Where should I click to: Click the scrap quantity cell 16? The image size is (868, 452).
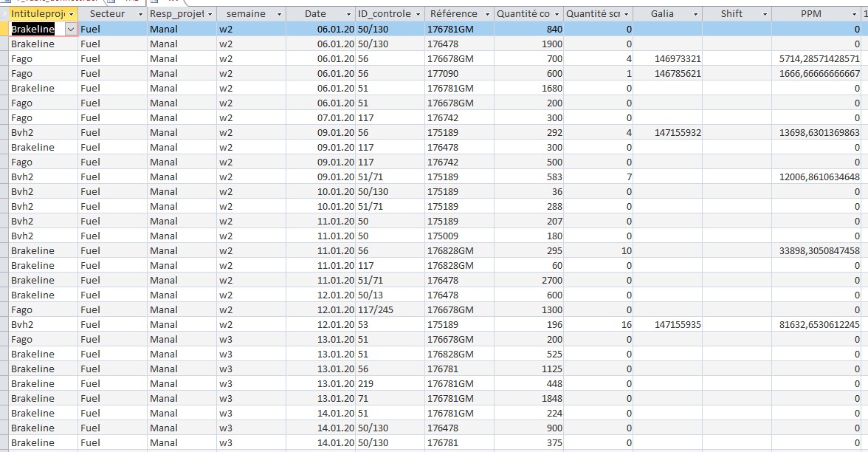point(599,325)
